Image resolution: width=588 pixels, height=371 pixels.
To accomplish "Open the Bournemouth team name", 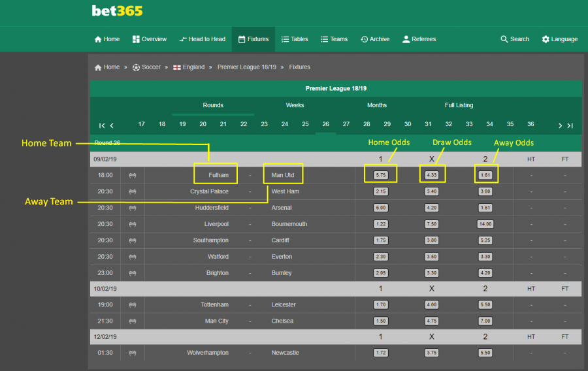I will pos(289,224).
